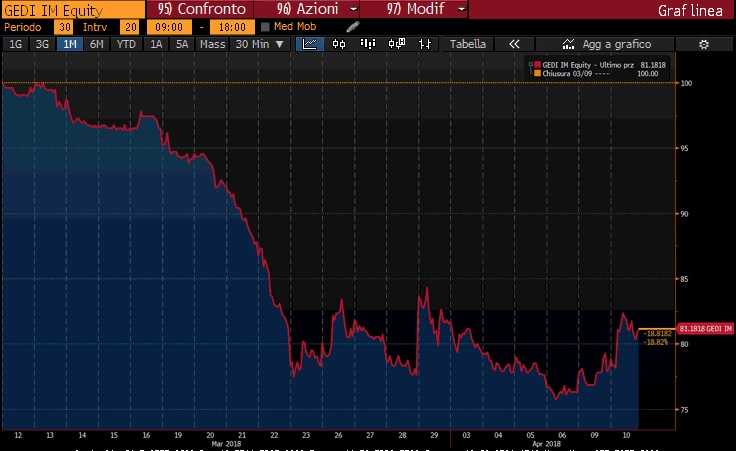Switch to the candlestick chart icon
Screen dimensions: 736x451
click(339, 44)
